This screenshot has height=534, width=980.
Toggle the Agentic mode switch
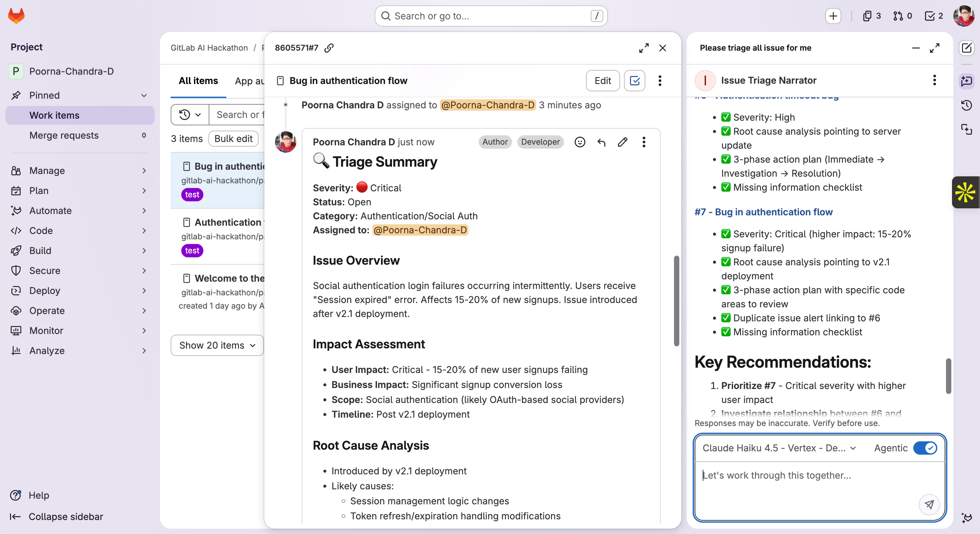pyautogui.click(x=925, y=448)
